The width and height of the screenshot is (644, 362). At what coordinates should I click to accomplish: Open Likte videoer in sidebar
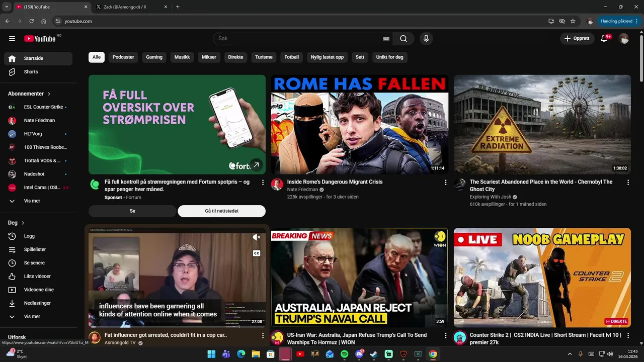pyautogui.click(x=38, y=277)
